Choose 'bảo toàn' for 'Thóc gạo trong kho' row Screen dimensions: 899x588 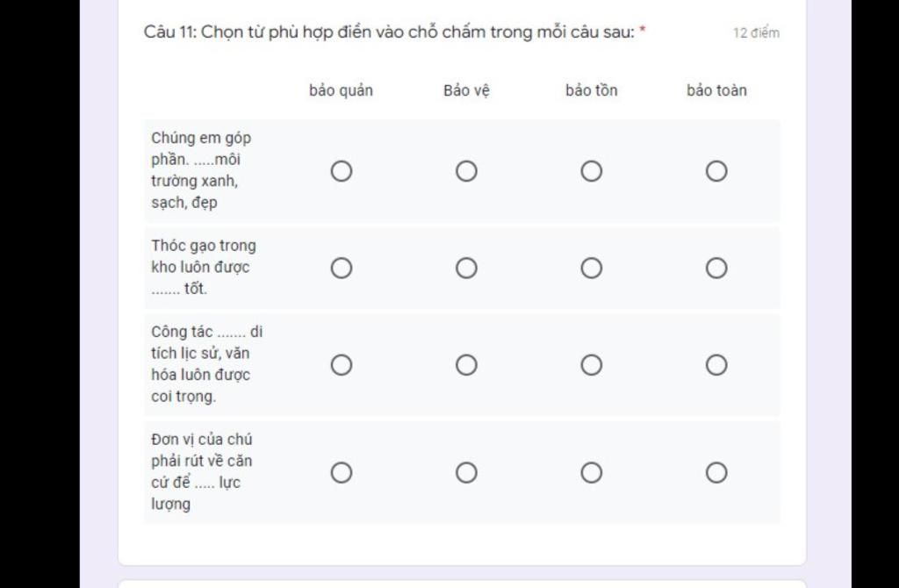716,269
